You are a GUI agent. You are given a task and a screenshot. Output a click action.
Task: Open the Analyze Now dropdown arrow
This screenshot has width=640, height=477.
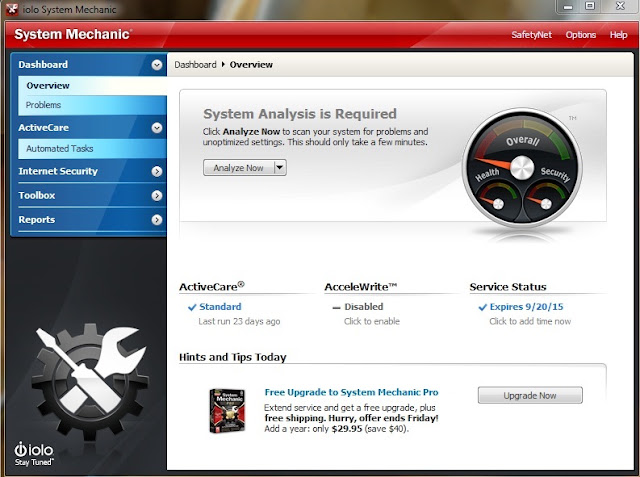pos(280,167)
